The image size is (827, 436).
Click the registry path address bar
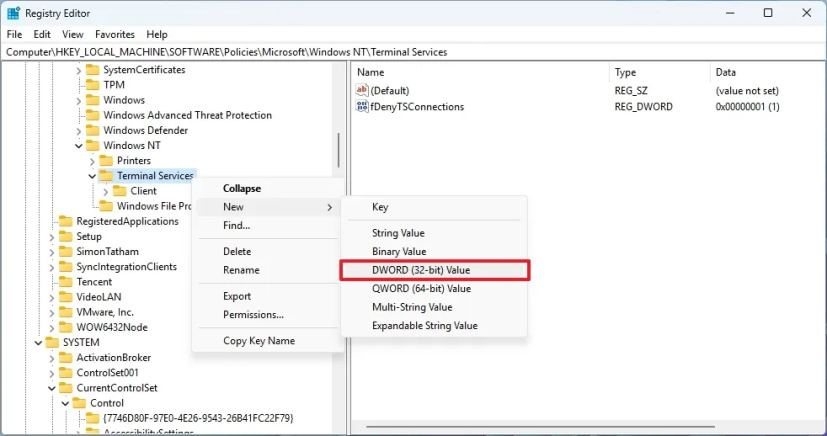[x=414, y=52]
